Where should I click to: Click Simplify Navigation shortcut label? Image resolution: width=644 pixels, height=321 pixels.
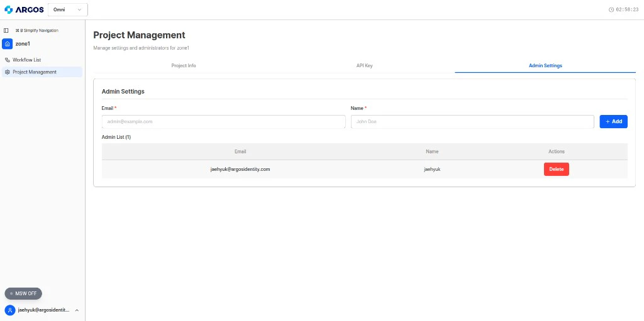coord(37,30)
